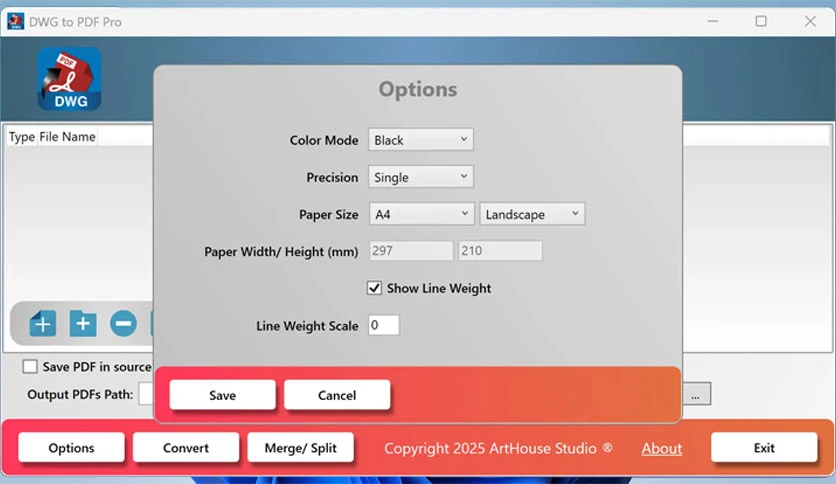Screen dimensions: 836x484
Task: Click the Output PDFs Path field
Action: click(147, 394)
